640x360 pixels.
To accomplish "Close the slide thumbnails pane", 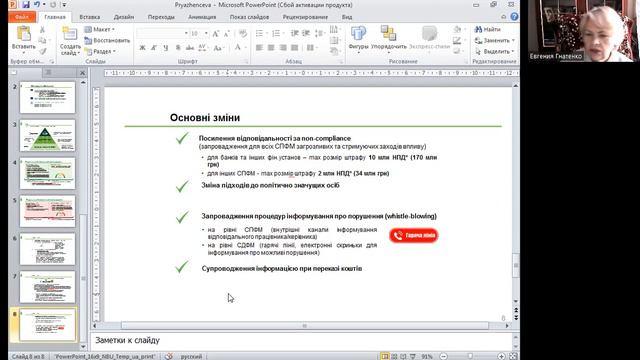I will pyautogui.click(x=82, y=73).
